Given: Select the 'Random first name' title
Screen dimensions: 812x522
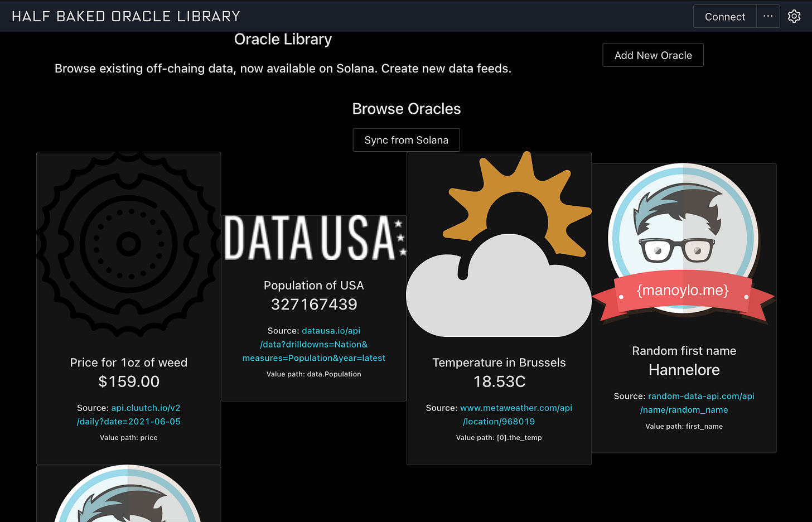Looking at the screenshot, I should point(684,351).
